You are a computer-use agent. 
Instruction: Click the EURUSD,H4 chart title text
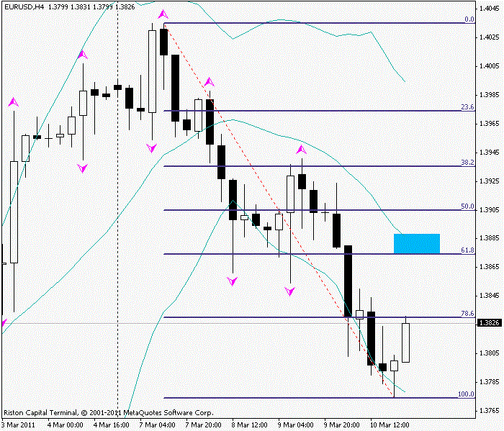pyautogui.click(x=24, y=6)
